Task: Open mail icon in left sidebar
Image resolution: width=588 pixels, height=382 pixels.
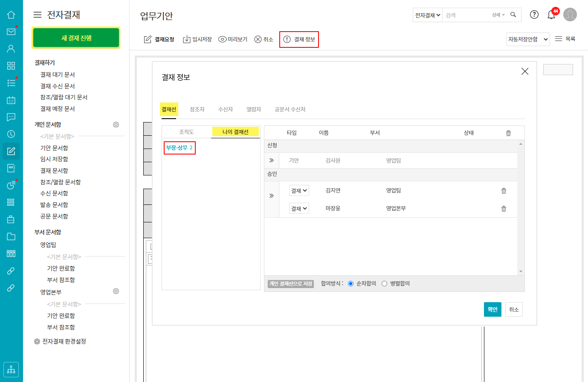Action: (11, 32)
